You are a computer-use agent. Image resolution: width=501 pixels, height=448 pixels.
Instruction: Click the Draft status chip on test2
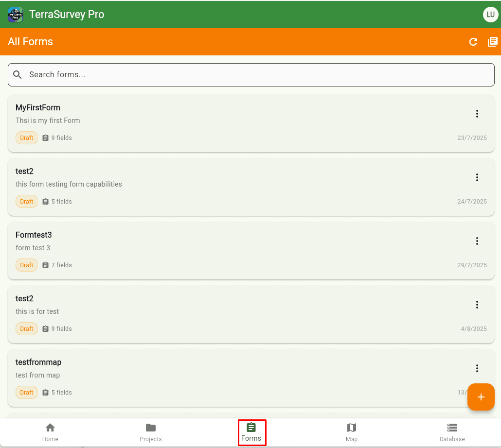[26, 201]
